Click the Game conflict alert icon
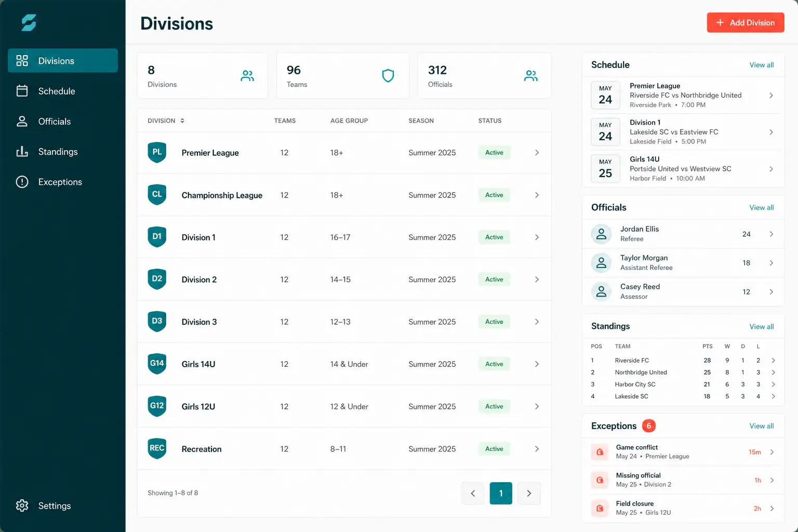The height and width of the screenshot is (532, 798). [600, 452]
